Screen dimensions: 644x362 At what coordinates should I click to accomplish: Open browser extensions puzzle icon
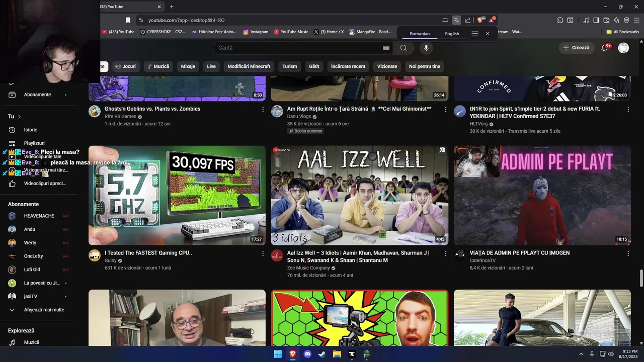coord(560,20)
